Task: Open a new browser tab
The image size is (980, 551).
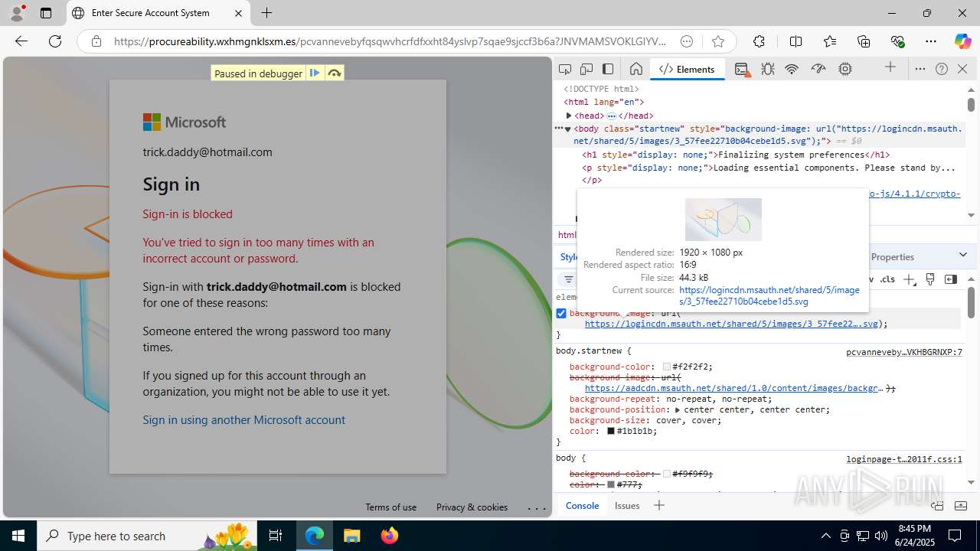Action: click(266, 13)
